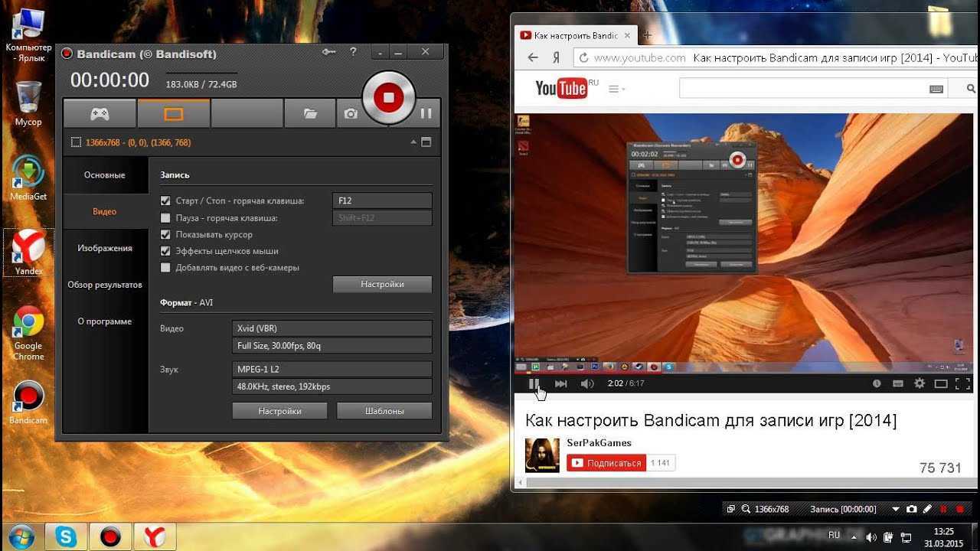Open the Recycle Bin (Мусор) icon
Screen dimensions: 980x551
coord(28,103)
